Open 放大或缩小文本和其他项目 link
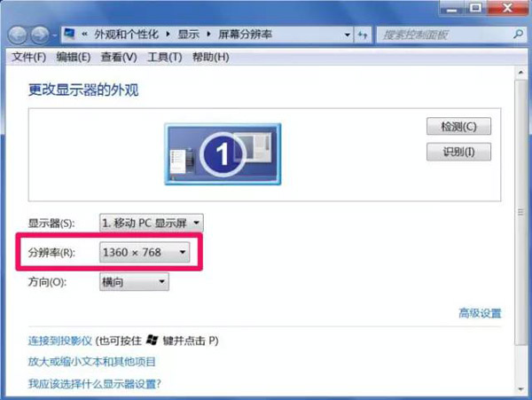Image resolution: width=532 pixels, height=400 pixels. (x=91, y=362)
